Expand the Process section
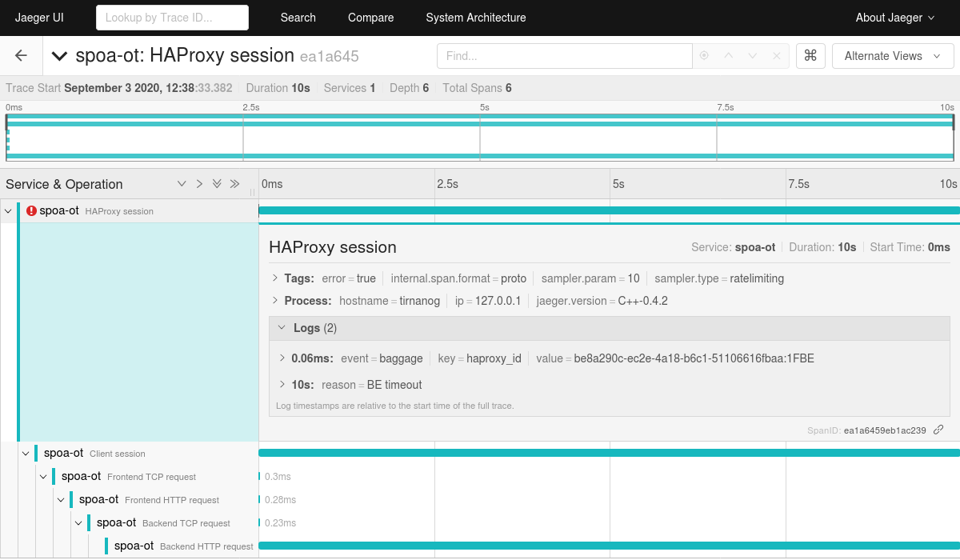This screenshot has width=960, height=560. [x=275, y=301]
